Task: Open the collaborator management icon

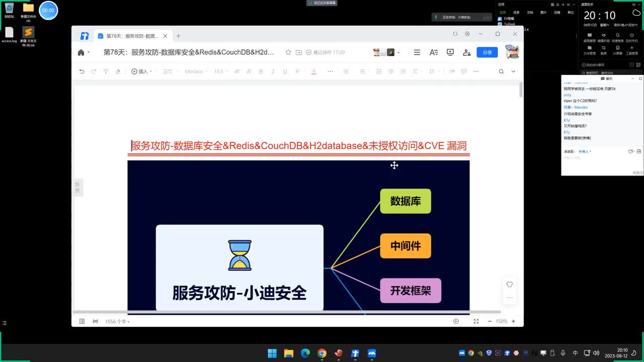Action: point(467,52)
